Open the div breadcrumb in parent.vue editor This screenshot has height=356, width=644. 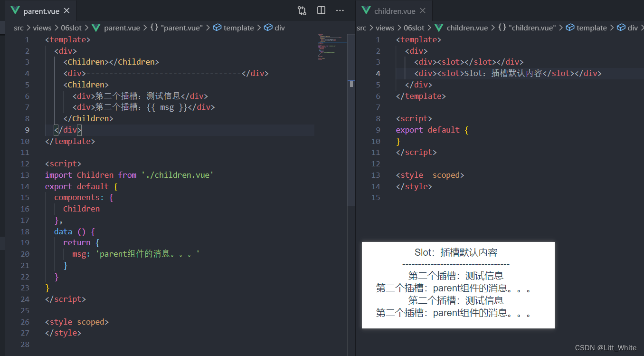point(274,28)
